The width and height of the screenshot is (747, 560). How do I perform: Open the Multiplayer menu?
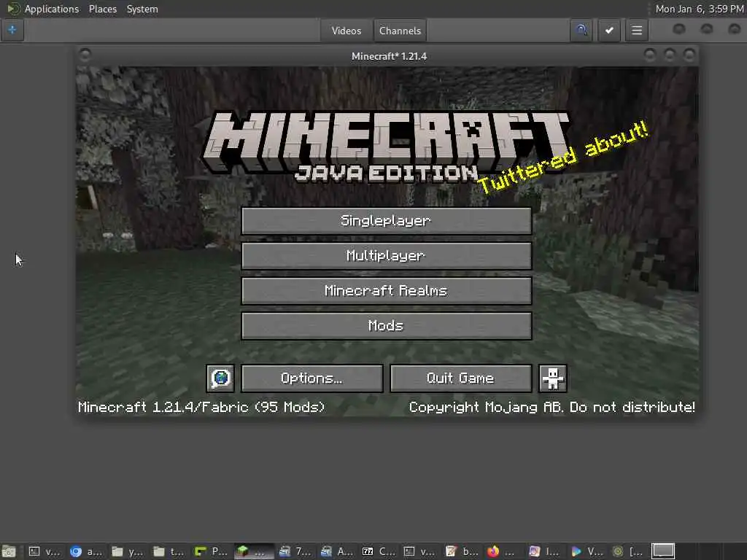point(387,256)
